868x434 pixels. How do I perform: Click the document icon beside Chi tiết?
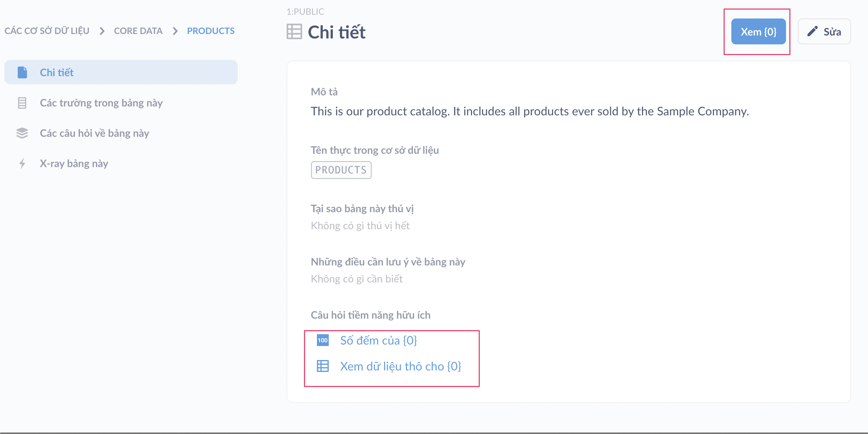[23, 72]
